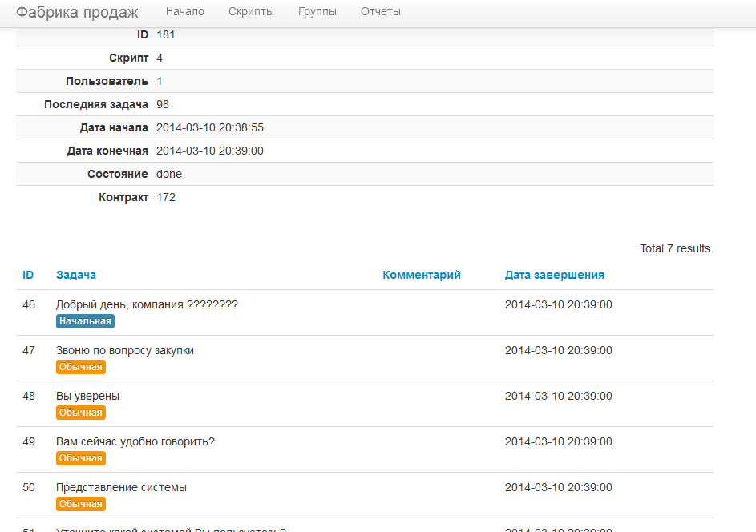Screen dimensions: 756x532
Task: Sort by Дата завершения column header
Action: pos(555,275)
